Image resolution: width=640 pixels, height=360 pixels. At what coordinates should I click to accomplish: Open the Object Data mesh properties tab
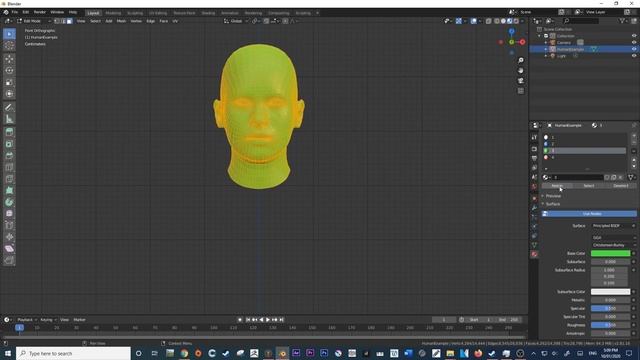coord(534,245)
